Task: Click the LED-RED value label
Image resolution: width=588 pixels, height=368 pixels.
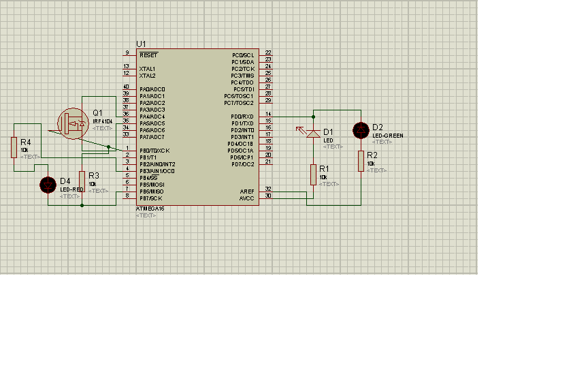Action: (x=71, y=189)
